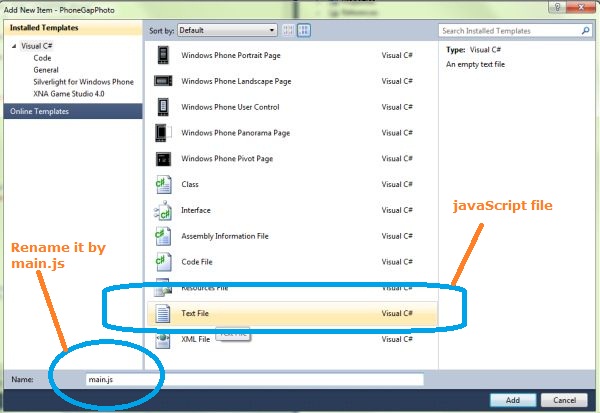Click the Cancel button
Image resolution: width=600 pixels, height=413 pixels.
(564, 400)
